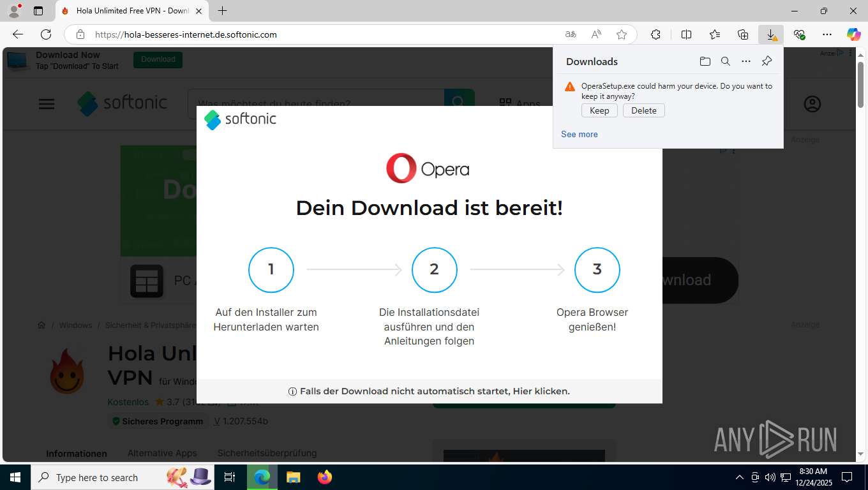868x490 pixels.
Task: Open the downloads folder icon in Downloads panel
Action: coord(705,61)
